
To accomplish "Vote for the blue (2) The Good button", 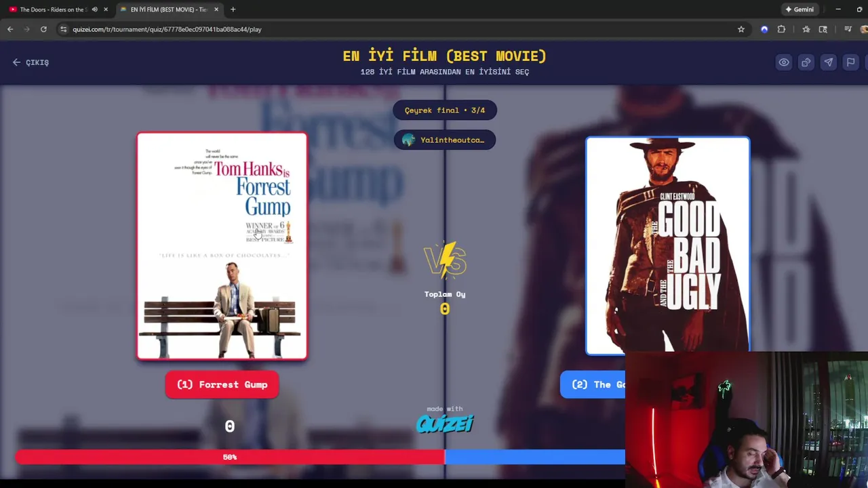I will 593,384.
